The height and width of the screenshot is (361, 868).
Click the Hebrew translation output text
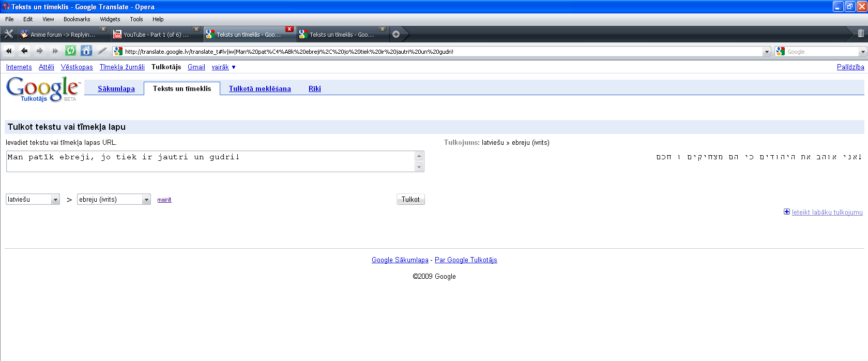point(759,157)
